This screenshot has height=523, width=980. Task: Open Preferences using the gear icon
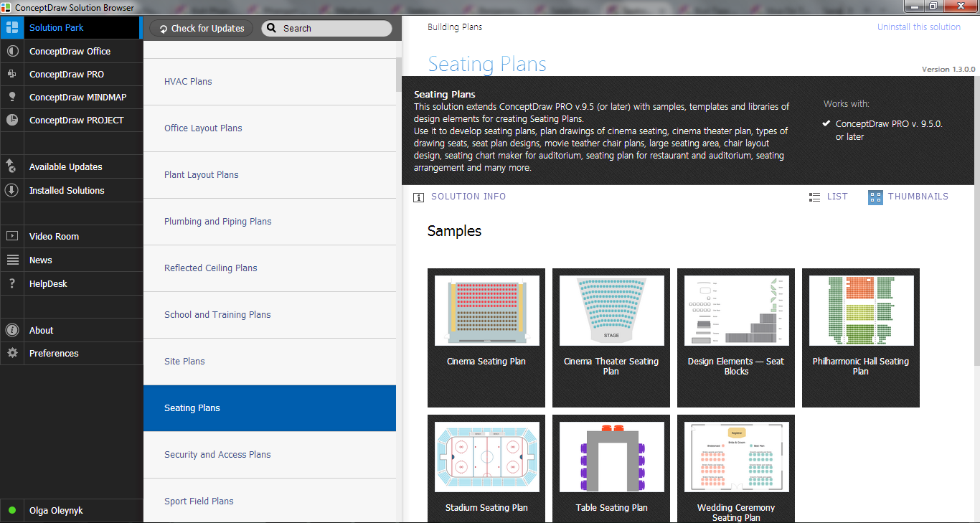point(11,353)
